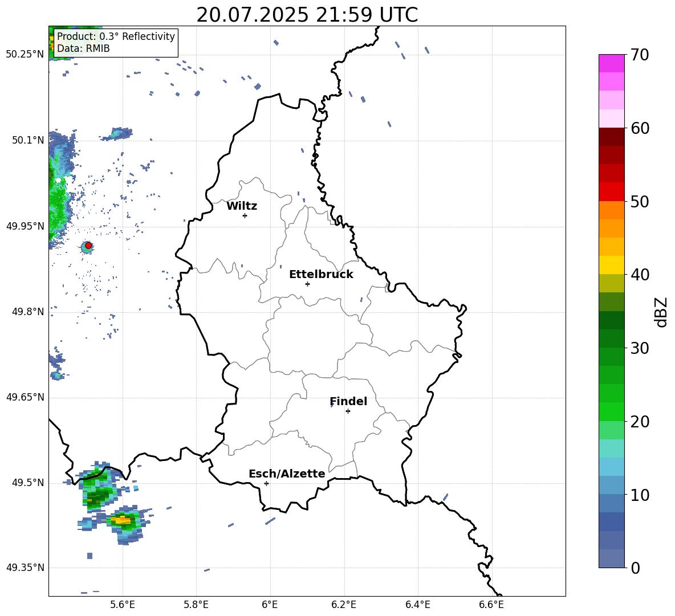Click the colorbar tick value 60
Viewport: 675px width, 616px height.
(640, 128)
